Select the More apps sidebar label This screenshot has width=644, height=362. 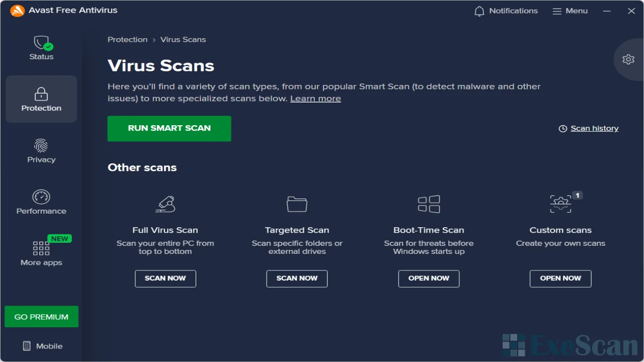pos(41,262)
